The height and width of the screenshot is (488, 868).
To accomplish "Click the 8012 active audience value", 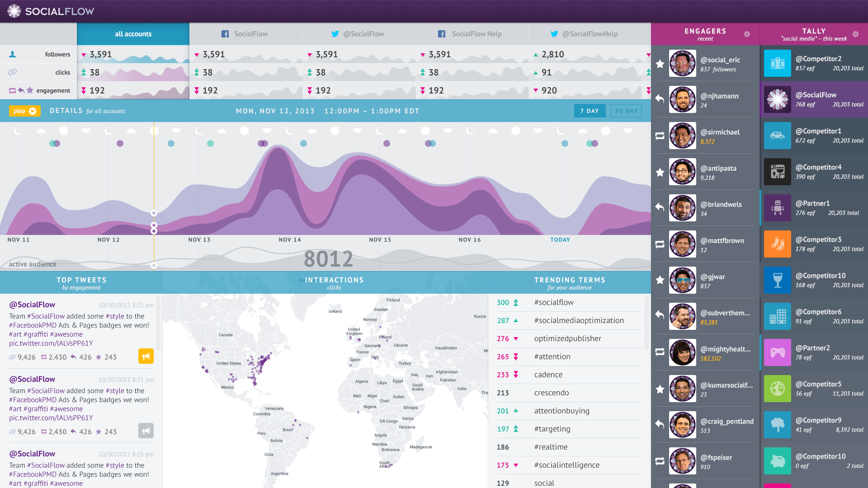I will click(329, 259).
